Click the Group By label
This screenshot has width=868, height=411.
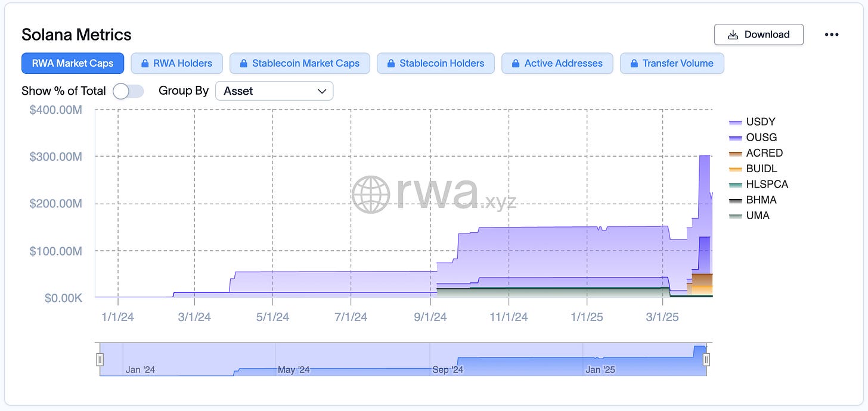click(184, 91)
